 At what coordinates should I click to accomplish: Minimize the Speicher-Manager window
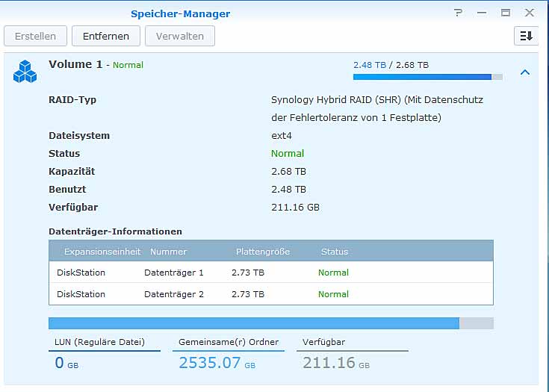pyautogui.click(x=482, y=13)
